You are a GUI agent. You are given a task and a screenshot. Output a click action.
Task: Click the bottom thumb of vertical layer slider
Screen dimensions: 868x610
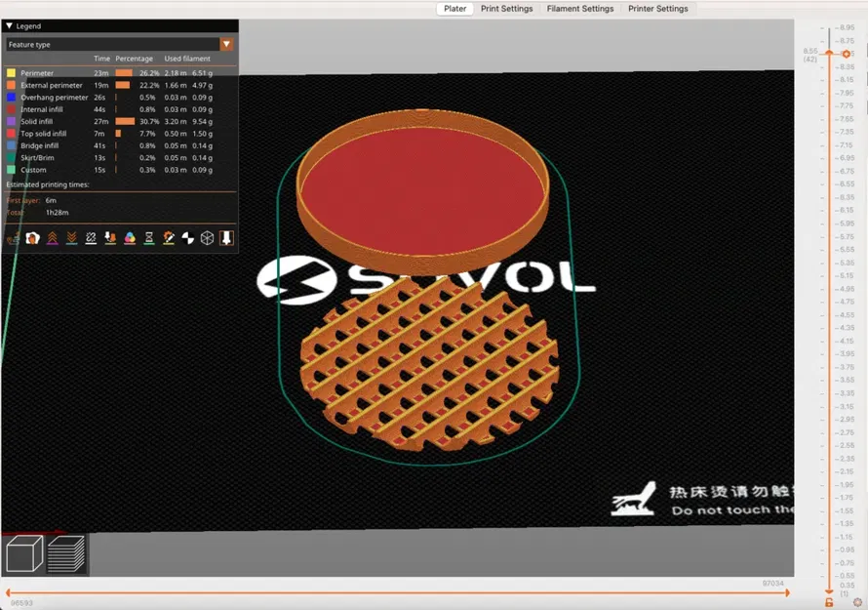[x=829, y=591]
